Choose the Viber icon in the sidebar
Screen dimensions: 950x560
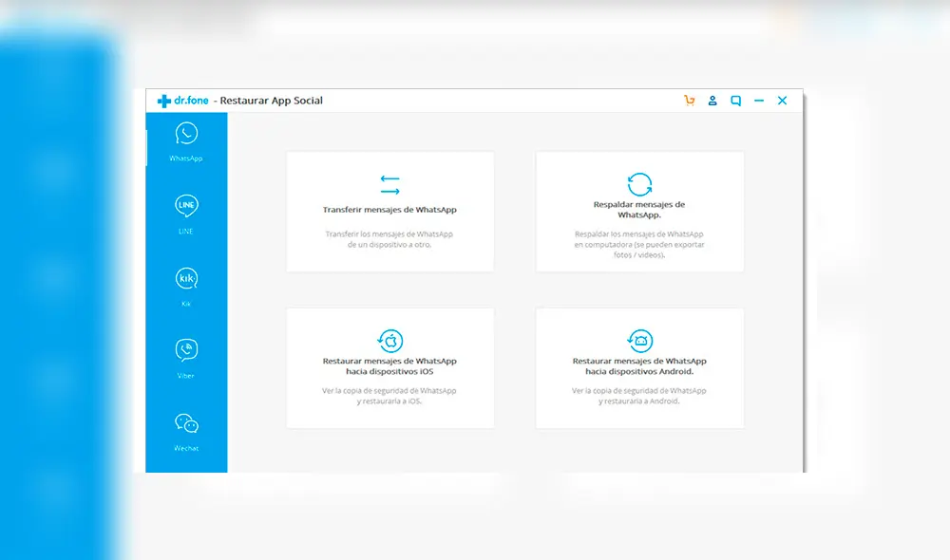pos(186,350)
